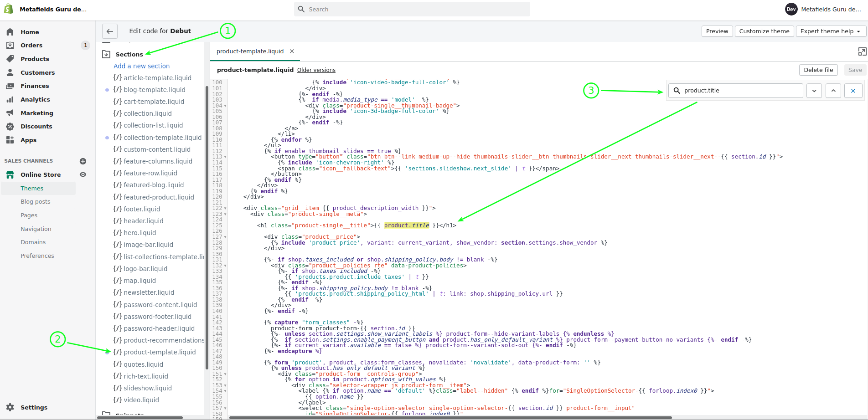Image resolution: width=868 pixels, height=420 pixels.
Task: Close the product-template.liquid tab
Action: point(292,51)
